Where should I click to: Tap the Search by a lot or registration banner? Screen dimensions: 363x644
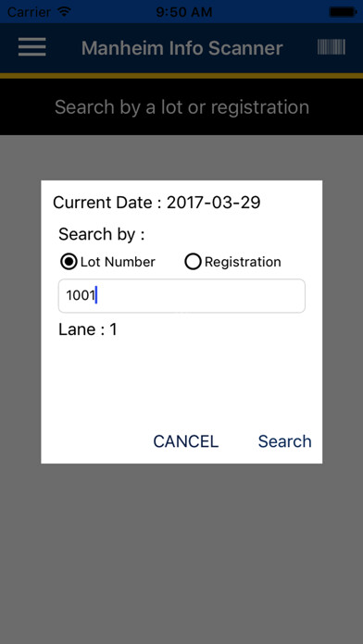181,106
